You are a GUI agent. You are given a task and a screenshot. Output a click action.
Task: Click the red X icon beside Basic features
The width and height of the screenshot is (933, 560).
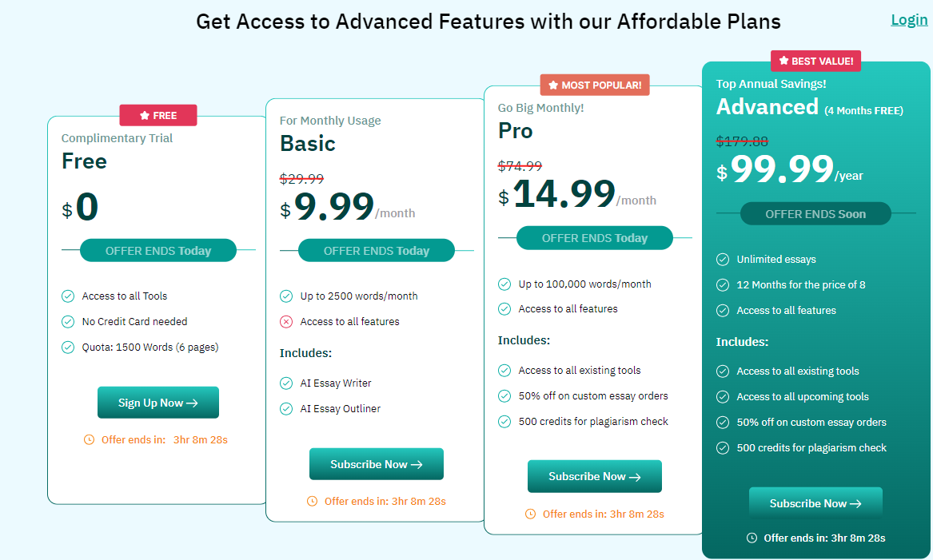click(286, 322)
